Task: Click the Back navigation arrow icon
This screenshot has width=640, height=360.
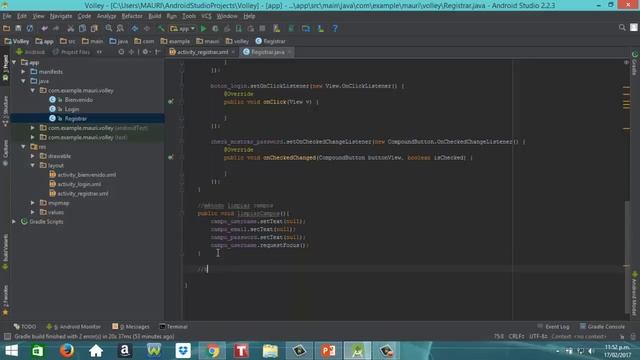Action: (135, 29)
